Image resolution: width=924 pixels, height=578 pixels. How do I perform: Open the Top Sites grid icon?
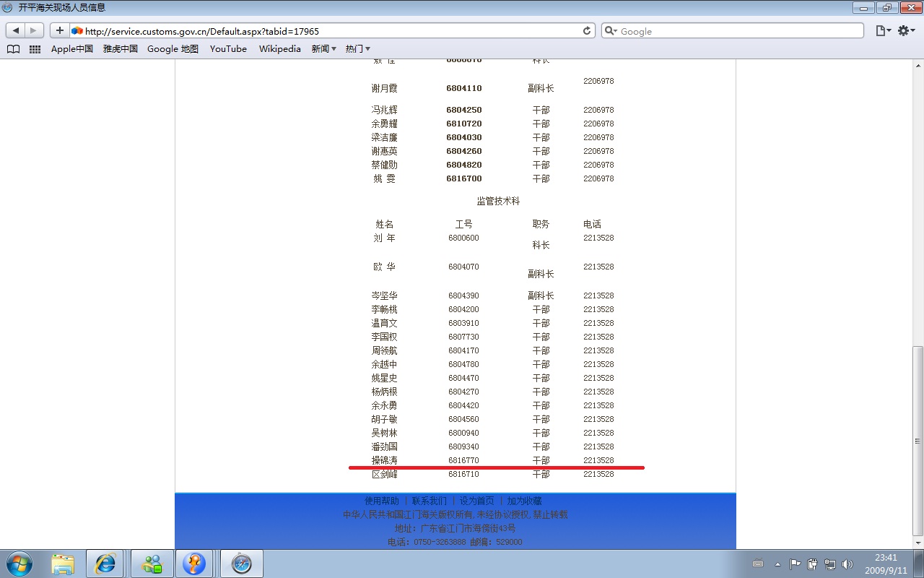(35, 49)
